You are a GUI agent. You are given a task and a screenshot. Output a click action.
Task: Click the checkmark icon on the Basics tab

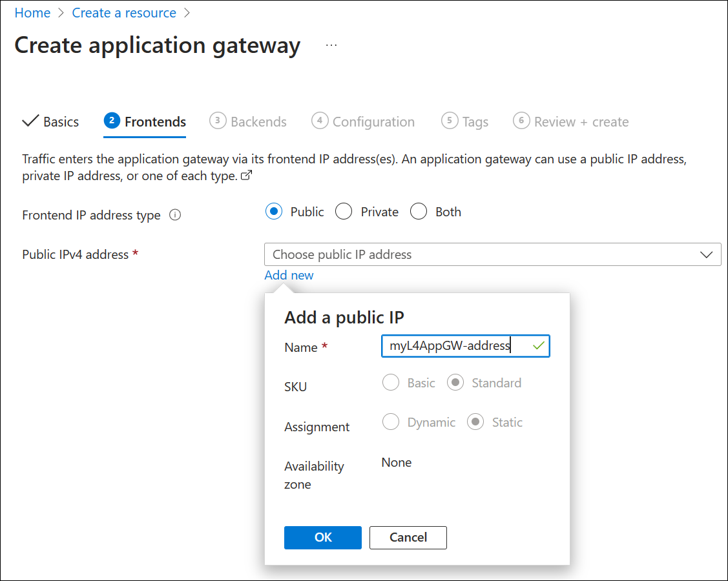[x=30, y=121]
